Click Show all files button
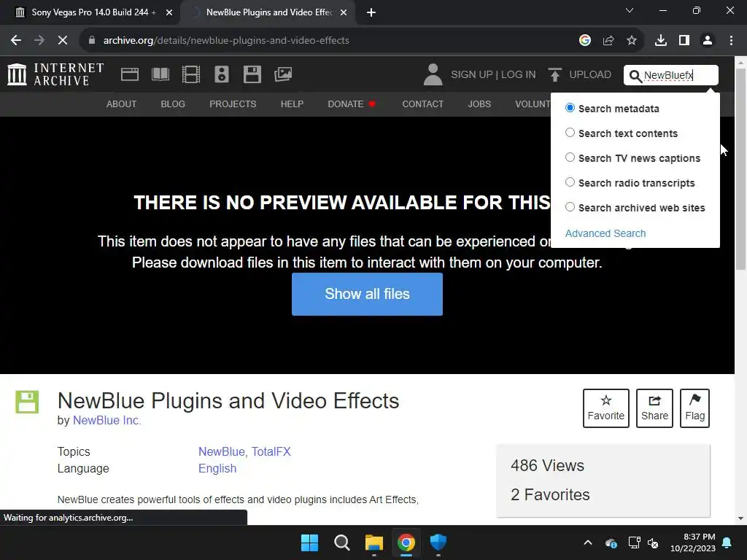The height and width of the screenshot is (560, 747). (368, 294)
